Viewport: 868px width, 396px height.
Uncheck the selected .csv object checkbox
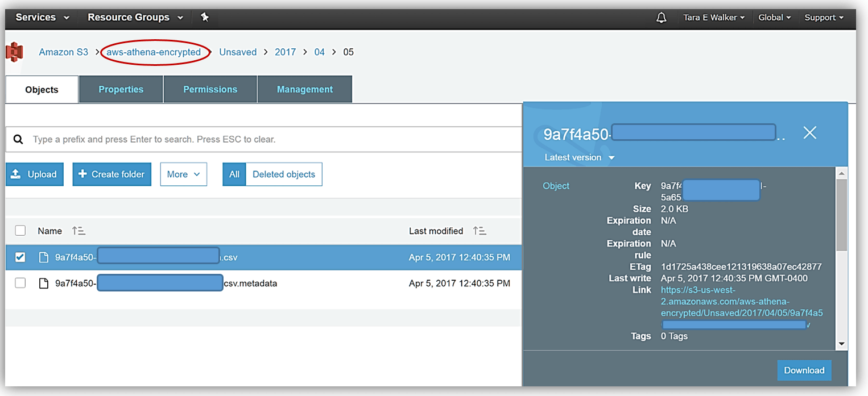[x=20, y=257]
